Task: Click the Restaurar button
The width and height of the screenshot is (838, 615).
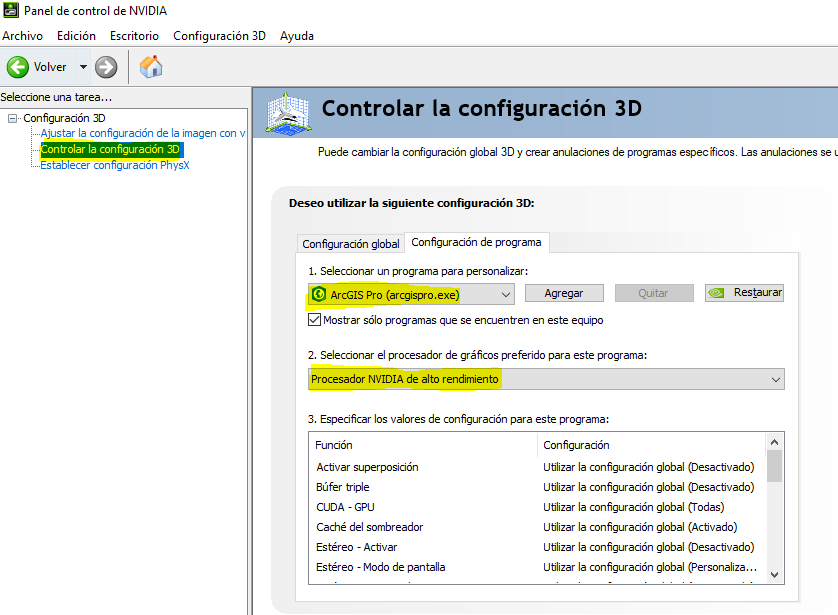Action: point(744,293)
